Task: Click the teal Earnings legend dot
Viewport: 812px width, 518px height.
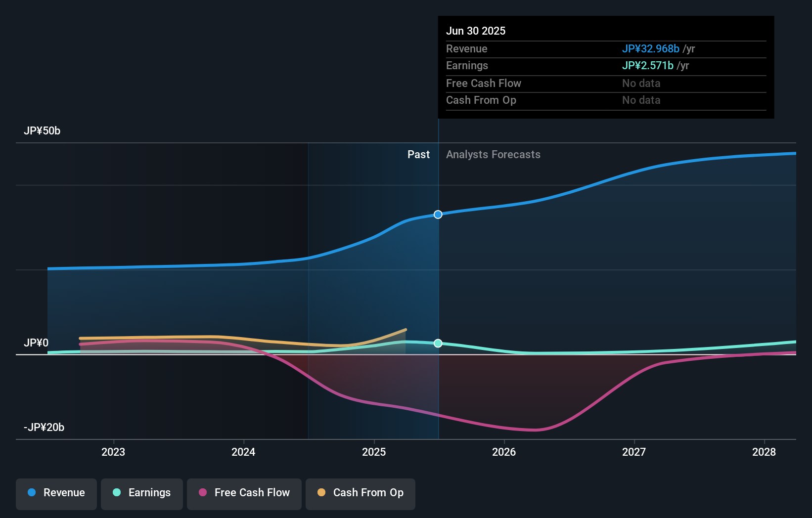Action: pos(116,493)
